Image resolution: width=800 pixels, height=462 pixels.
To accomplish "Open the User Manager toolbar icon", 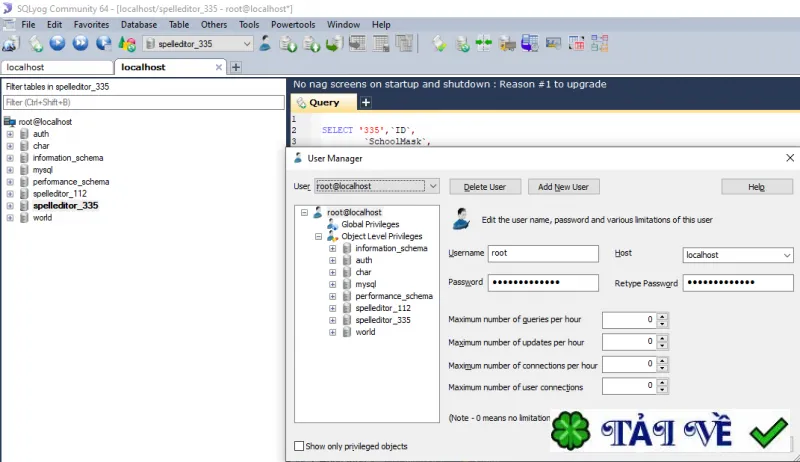I will coord(265,43).
